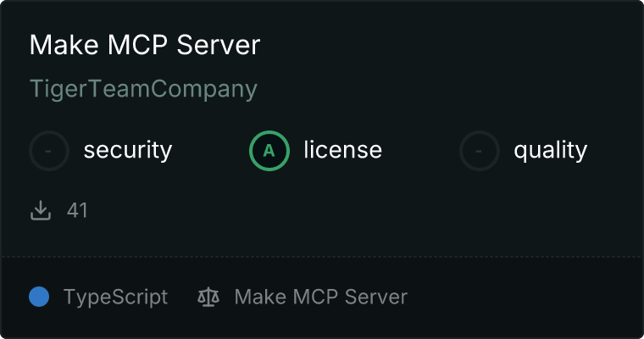This screenshot has width=644, height=339.
Task: Click empty footer space right of license name
Action: 525,297
